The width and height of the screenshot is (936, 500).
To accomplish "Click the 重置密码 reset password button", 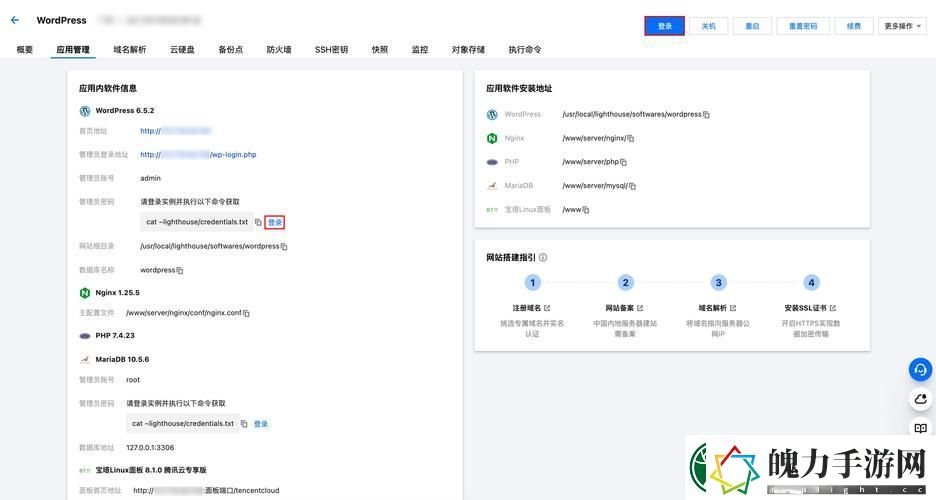I will click(x=803, y=26).
